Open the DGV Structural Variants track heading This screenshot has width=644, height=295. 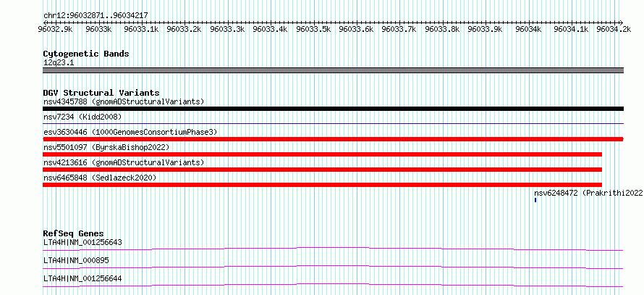(101, 93)
